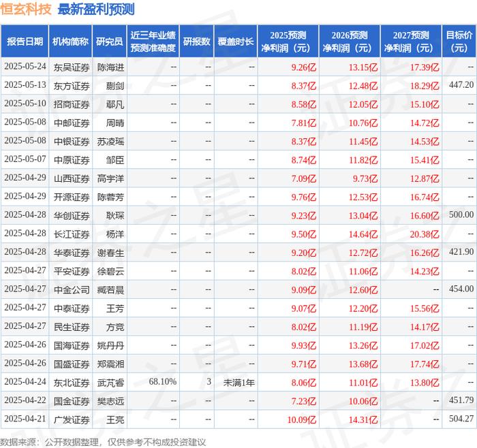Click the 2027 value 20.38亿
This screenshot has width=477, height=448.
click(425, 234)
